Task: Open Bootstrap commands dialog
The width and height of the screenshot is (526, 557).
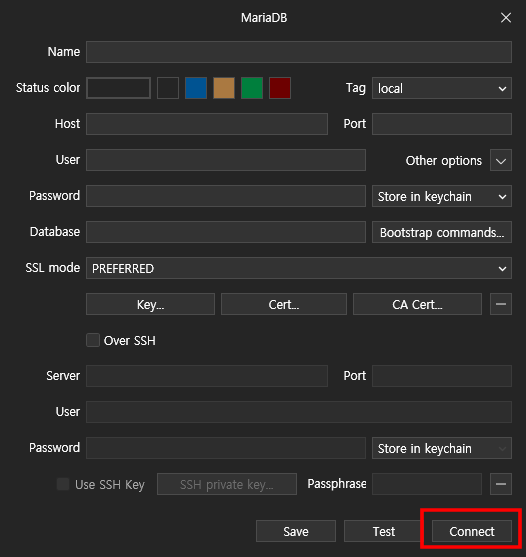Action: point(442,232)
